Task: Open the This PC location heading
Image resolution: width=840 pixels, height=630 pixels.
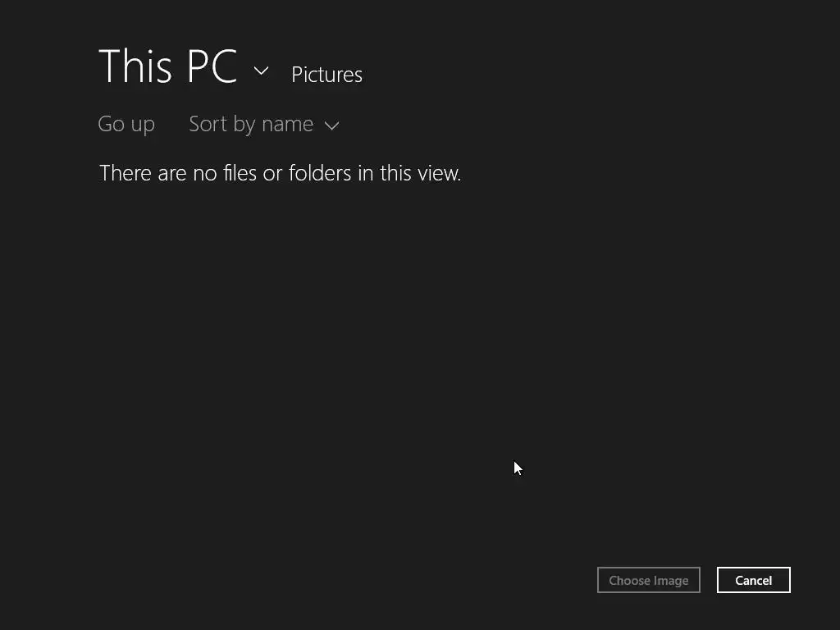Action: point(167,66)
